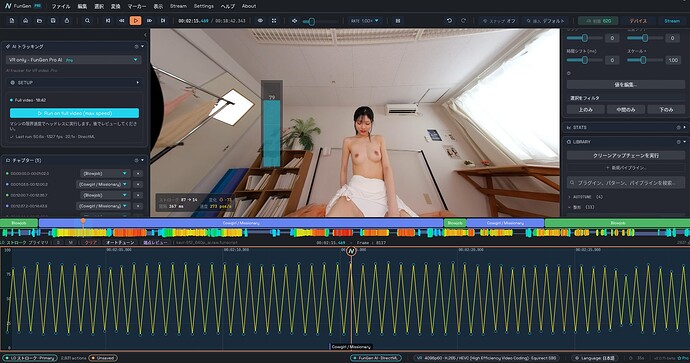Click クリーンアップチェーンを実行 button
This screenshot has width=690, height=363.
click(x=626, y=155)
